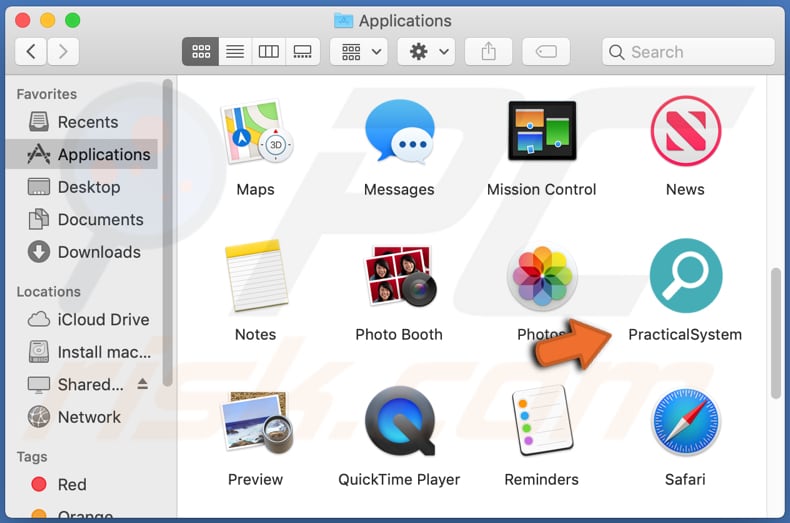Image resolution: width=790 pixels, height=523 pixels.
Task: Open the Preview app
Action: [256, 422]
